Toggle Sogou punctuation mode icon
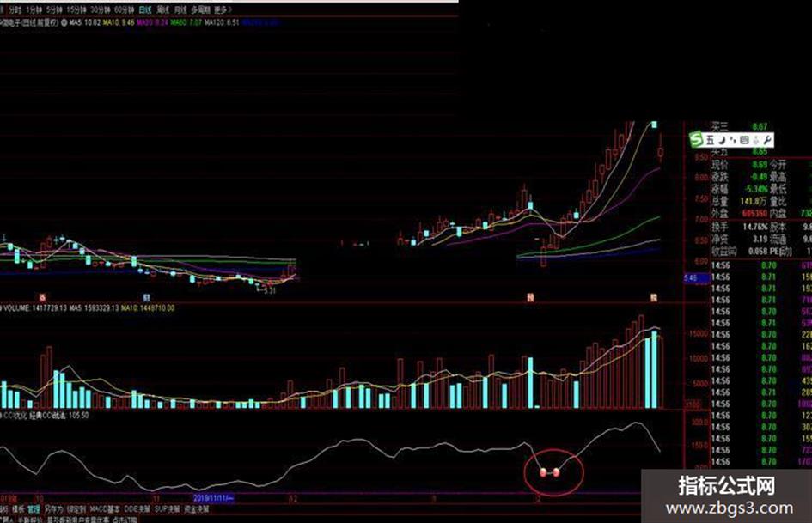Viewport: 812px width, 523px height. click(733, 140)
